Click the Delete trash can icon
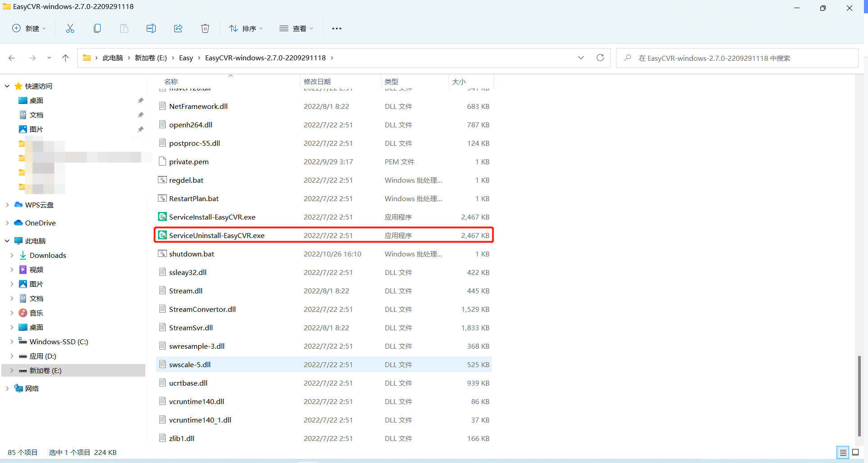 pyautogui.click(x=205, y=28)
